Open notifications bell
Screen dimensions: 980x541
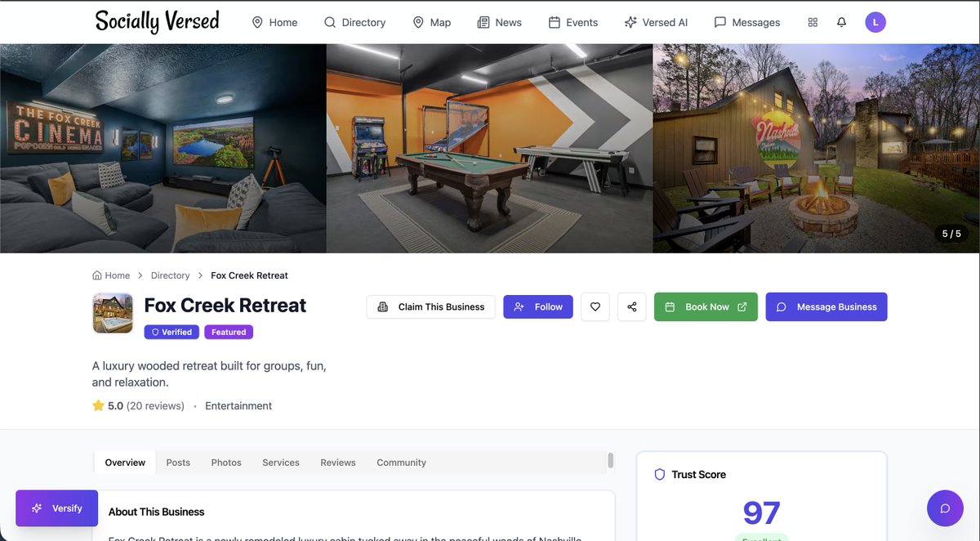click(842, 22)
